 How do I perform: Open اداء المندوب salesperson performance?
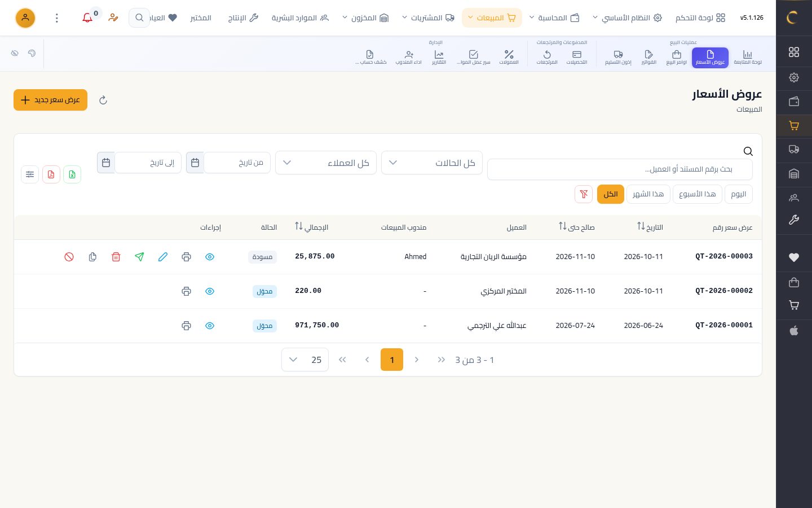[409, 58]
